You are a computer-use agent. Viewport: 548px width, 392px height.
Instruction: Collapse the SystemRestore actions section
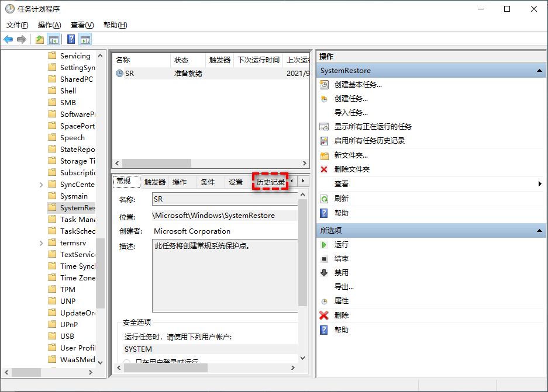coord(539,71)
